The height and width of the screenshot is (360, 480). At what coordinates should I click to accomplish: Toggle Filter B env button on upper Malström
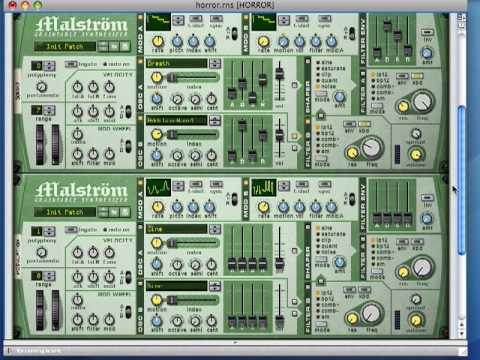click(350, 124)
